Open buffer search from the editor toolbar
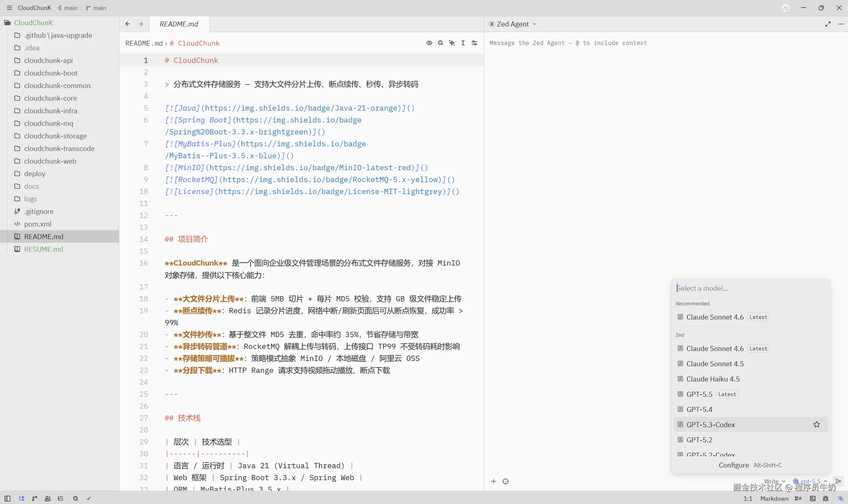Image resolution: width=848 pixels, height=504 pixels. click(x=440, y=43)
